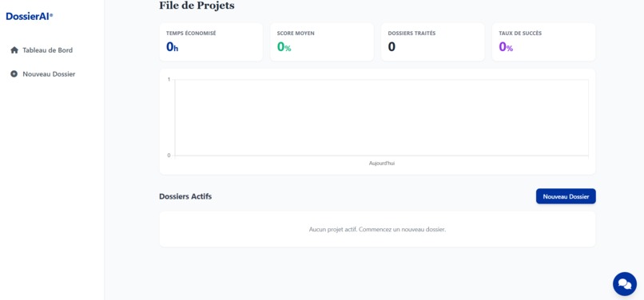This screenshot has width=644, height=300.
Task: Click the plus icon beside Nouveau Dossier
Action: coord(14,74)
